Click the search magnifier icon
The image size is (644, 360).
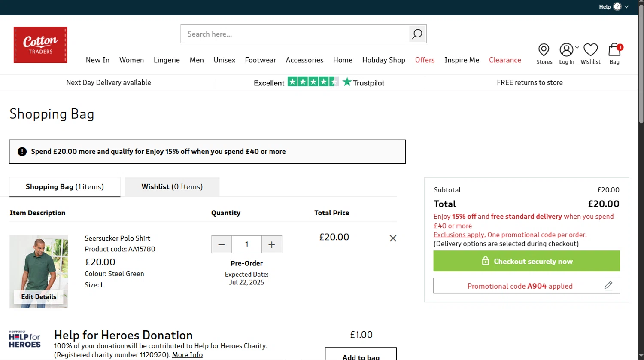pos(417,34)
